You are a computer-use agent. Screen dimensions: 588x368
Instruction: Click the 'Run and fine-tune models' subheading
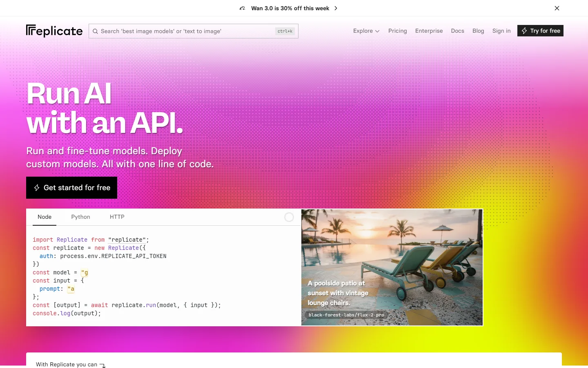(120, 157)
